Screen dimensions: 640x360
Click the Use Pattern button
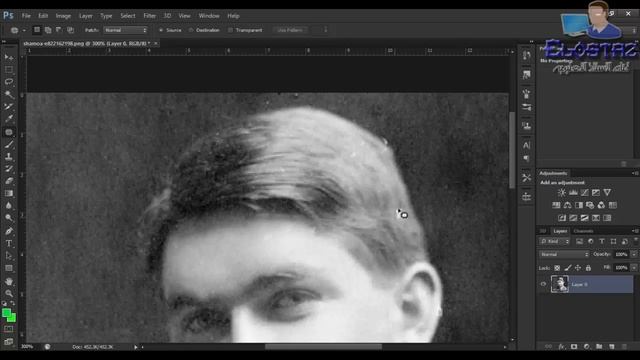coord(290,30)
